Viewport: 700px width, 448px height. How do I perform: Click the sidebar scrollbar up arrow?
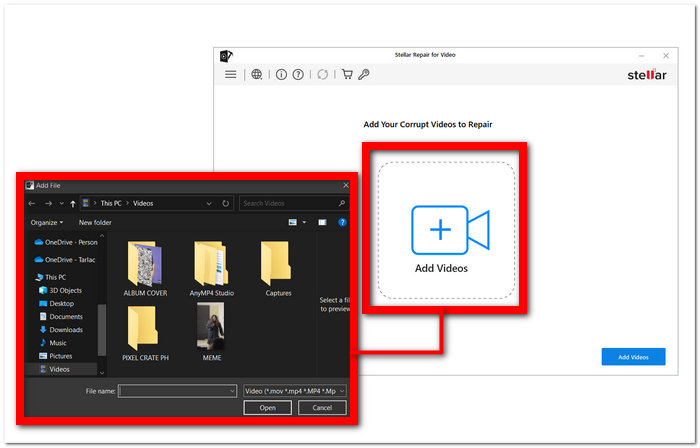(102, 236)
